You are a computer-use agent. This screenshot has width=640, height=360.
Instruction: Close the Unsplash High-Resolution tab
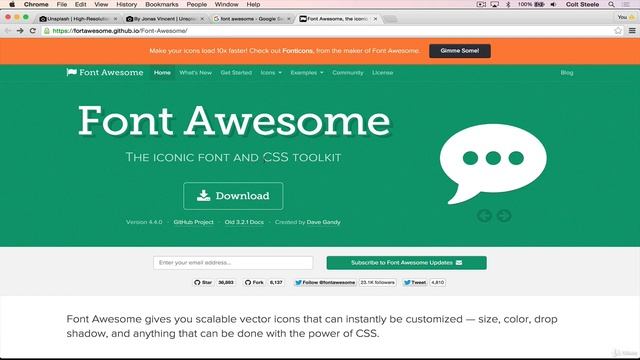point(116,19)
